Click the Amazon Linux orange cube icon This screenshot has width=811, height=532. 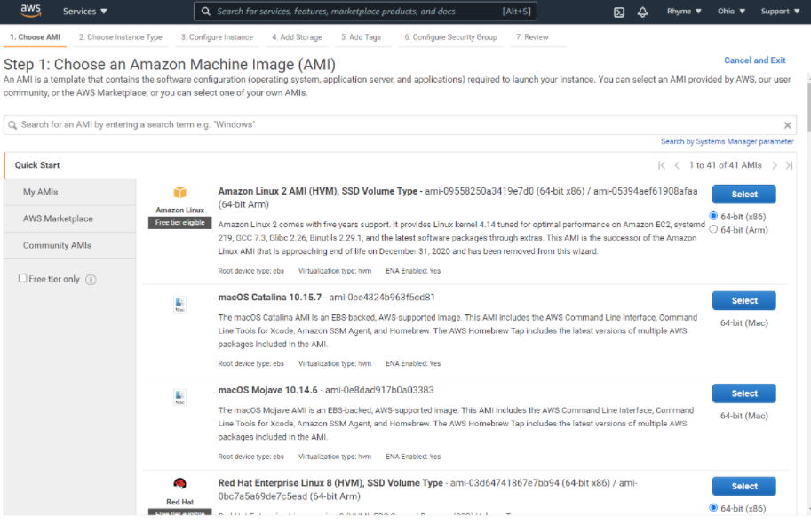click(179, 193)
